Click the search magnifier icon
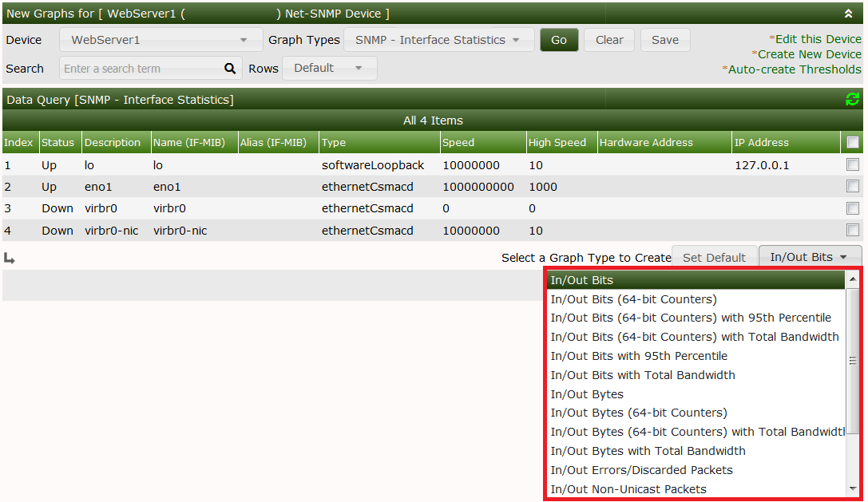The width and height of the screenshot is (868, 502). 230,69
